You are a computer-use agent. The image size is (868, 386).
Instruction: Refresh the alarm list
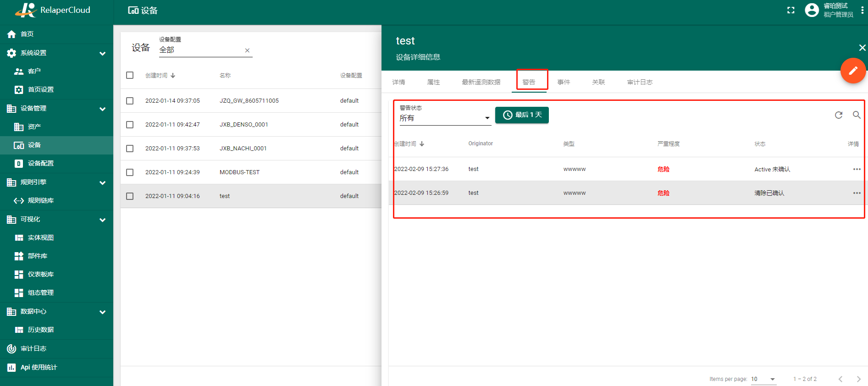839,115
